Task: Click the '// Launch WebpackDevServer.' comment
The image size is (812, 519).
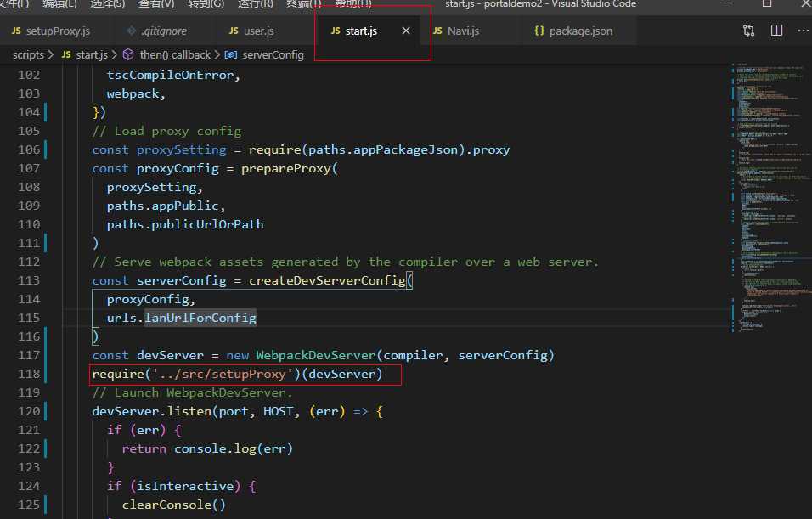Action: tap(193, 392)
